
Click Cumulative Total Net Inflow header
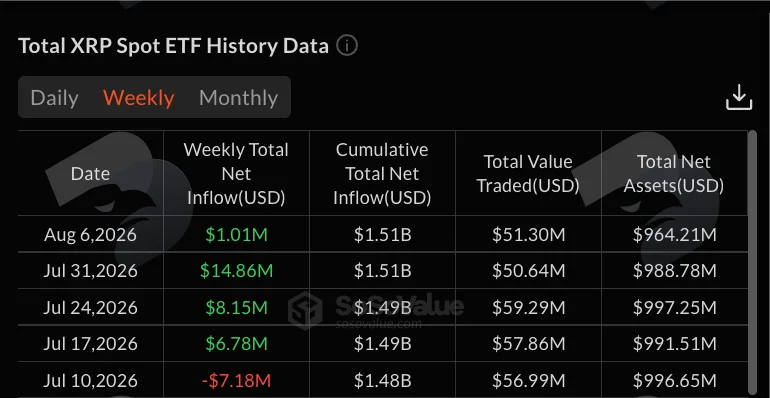tap(382, 173)
